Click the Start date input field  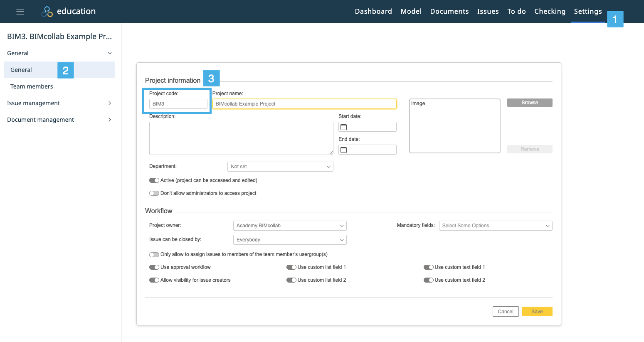[x=368, y=127]
